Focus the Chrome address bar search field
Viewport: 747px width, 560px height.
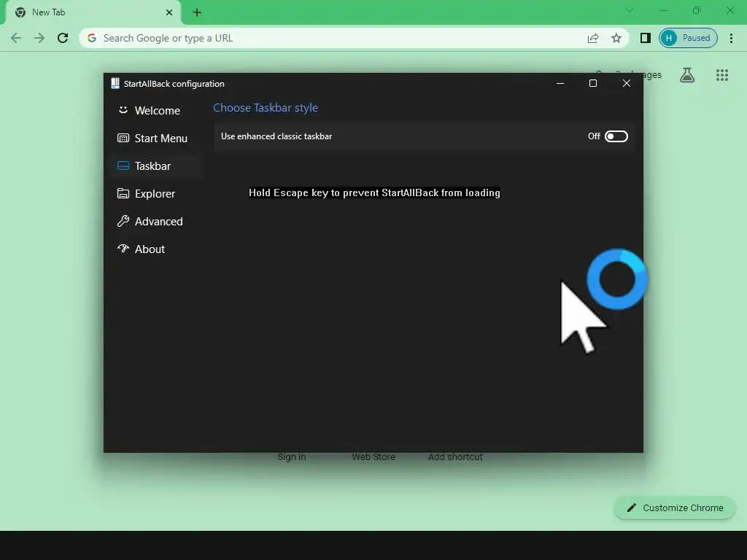[354, 38]
